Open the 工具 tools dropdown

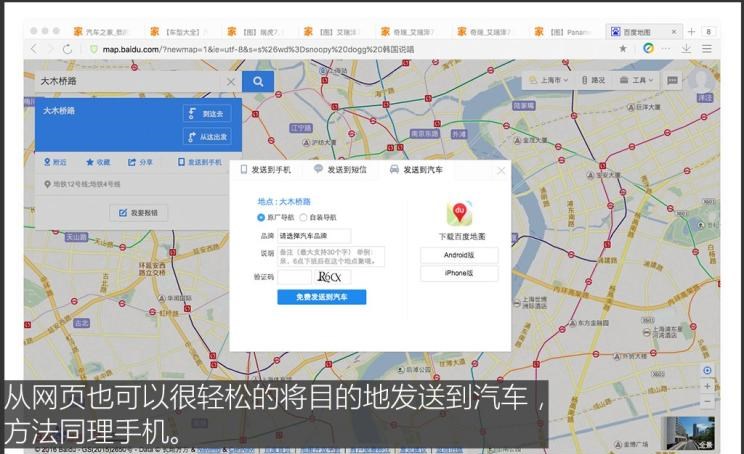point(637,80)
